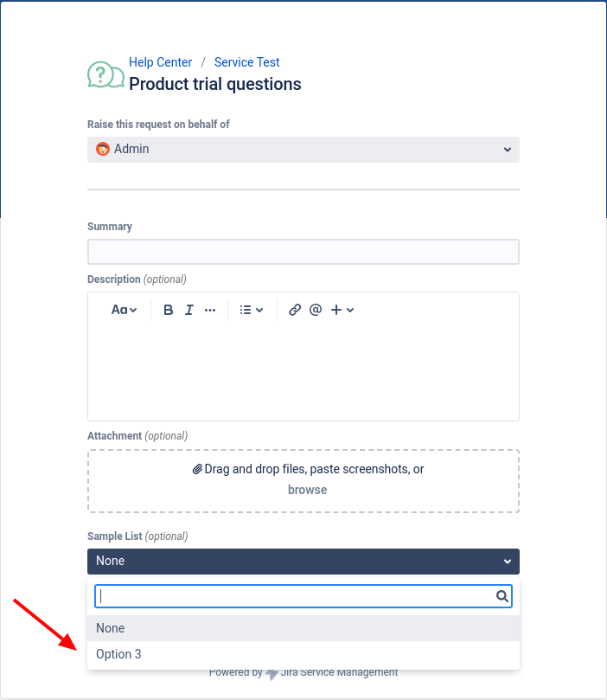Image resolution: width=607 pixels, height=700 pixels.
Task: Open the Aa text styles dropdown
Action: point(124,309)
